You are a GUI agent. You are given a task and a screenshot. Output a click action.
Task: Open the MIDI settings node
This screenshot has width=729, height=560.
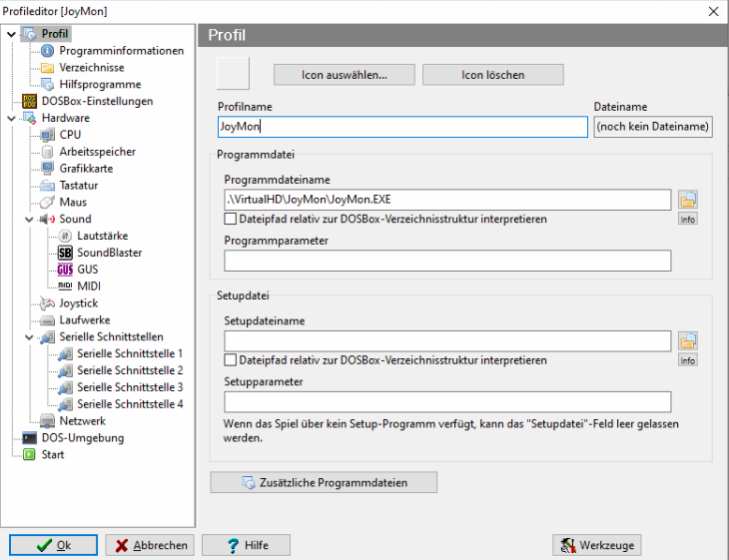click(x=89, y=286)
